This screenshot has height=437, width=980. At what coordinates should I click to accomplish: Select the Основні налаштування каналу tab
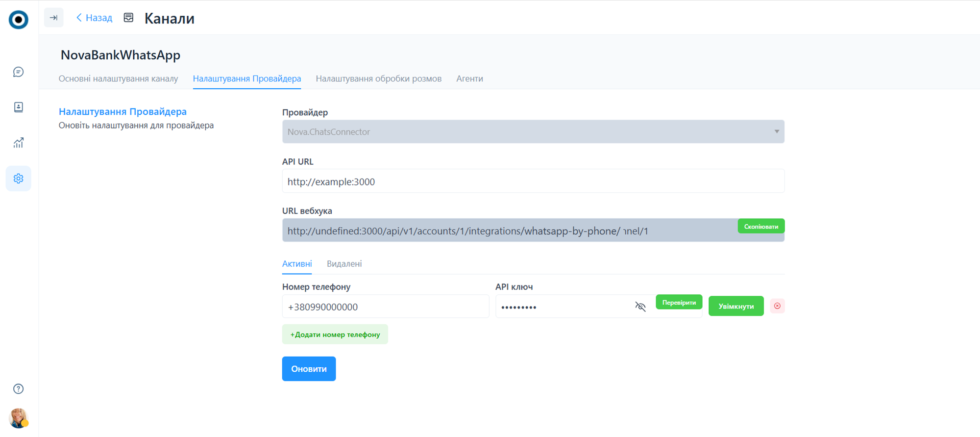coord(118,78)
